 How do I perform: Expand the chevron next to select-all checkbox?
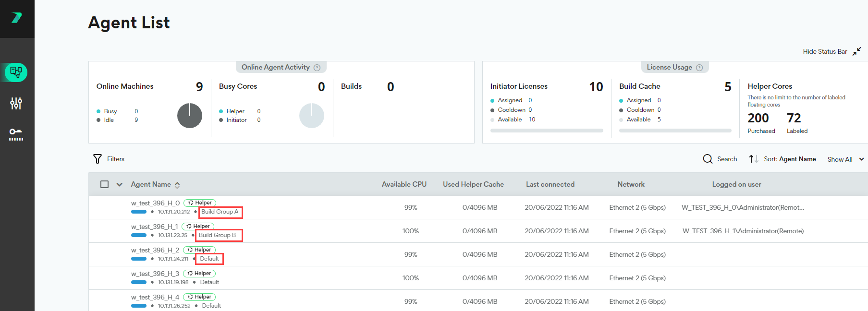click(119, 184)
